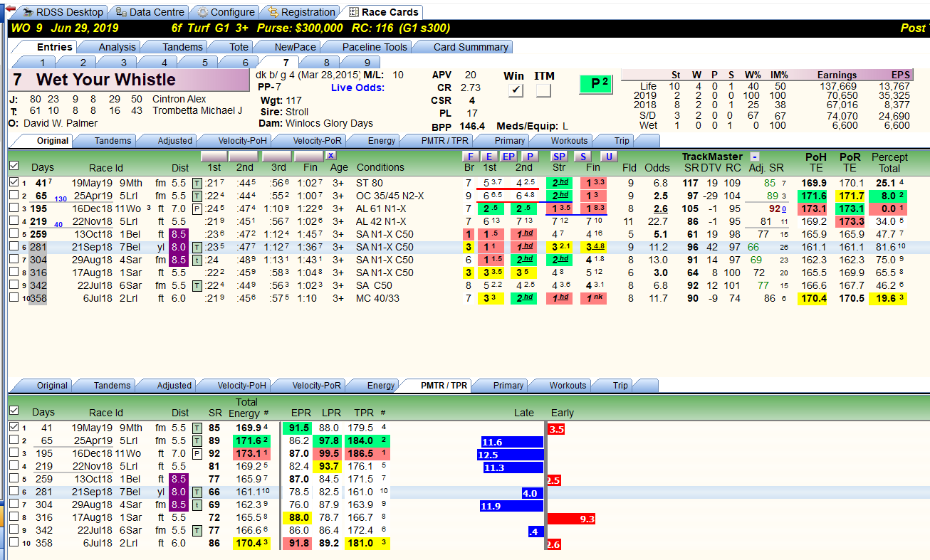This screenshot has width=930, height=560.
Task: Open lower Trip tab
Action: pos(620,385)
